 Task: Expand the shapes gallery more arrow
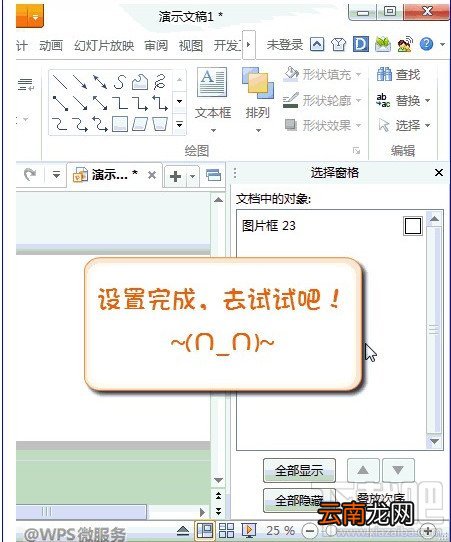(179, 124)
